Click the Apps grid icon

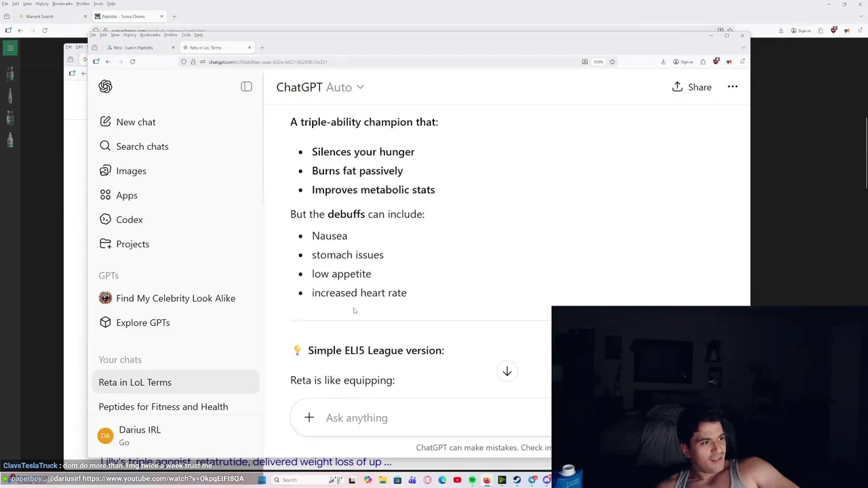click(x=105, y=195)
